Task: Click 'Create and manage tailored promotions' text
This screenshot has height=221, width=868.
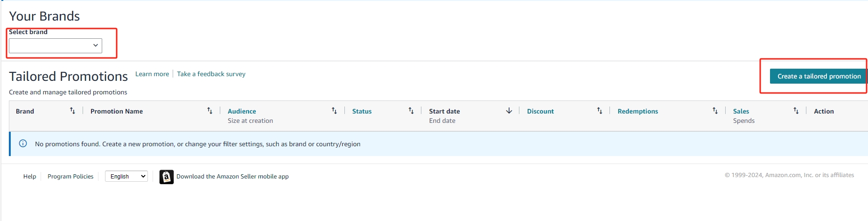Action: click(68, 92)
